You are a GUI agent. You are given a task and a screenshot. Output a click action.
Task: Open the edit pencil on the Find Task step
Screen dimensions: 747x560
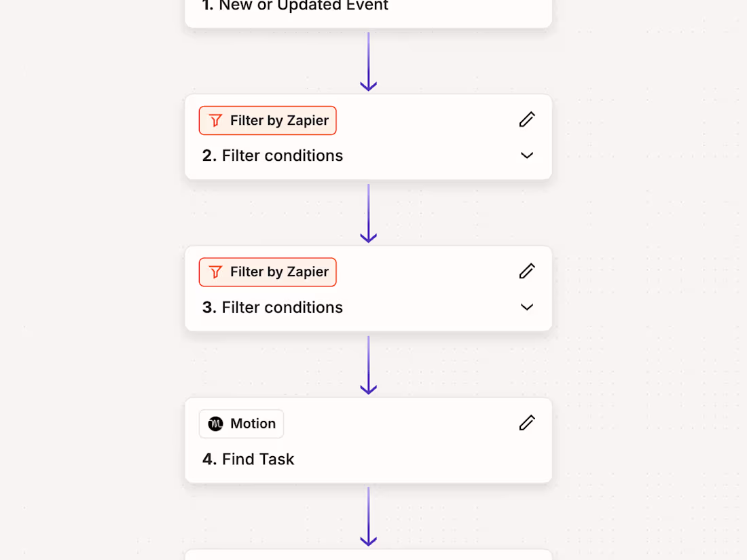tap(527, 422)
